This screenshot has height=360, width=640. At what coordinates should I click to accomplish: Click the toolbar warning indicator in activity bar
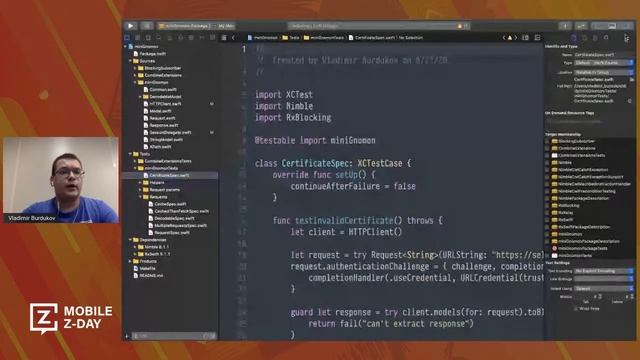click(x=460, y=26)
